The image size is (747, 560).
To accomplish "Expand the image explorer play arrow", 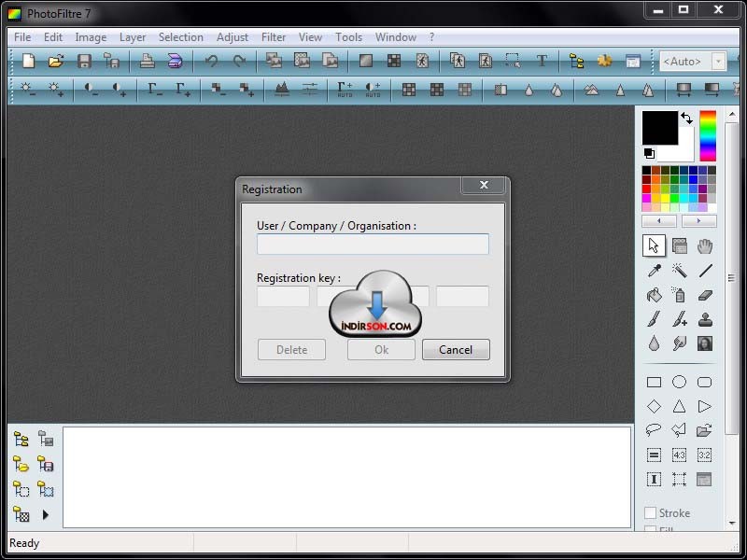I will [45, 515].
